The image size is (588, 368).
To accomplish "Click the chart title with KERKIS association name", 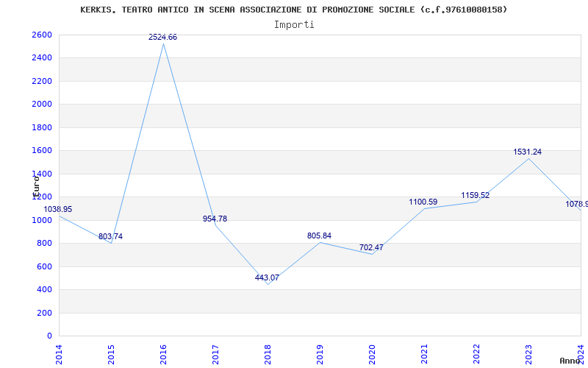I will pos(293,10).
